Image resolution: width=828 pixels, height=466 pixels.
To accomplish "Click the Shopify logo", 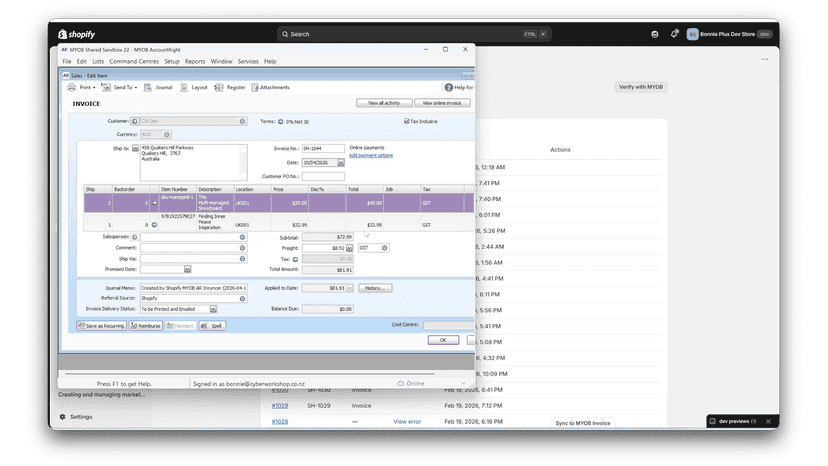I will coord(77,34).
